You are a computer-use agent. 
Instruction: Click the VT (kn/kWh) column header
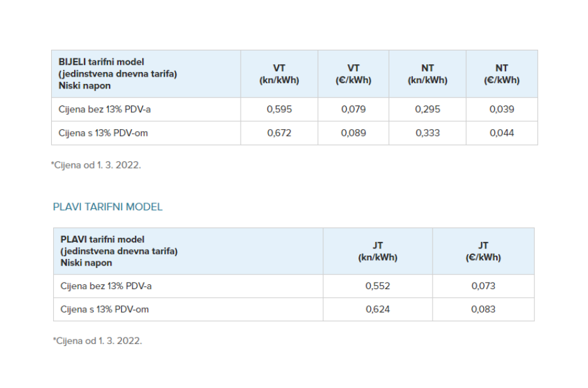point(279,74)
